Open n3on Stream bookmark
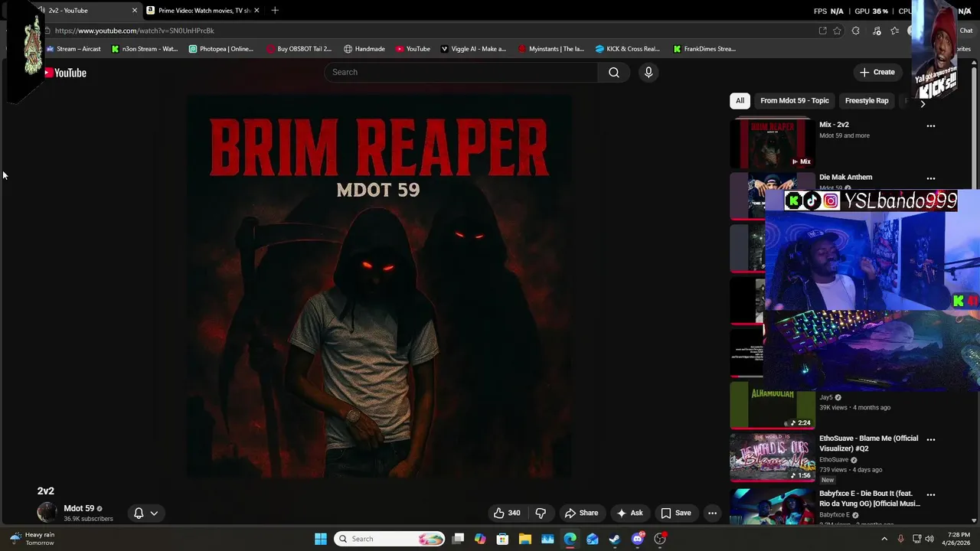 coord(145,49)
